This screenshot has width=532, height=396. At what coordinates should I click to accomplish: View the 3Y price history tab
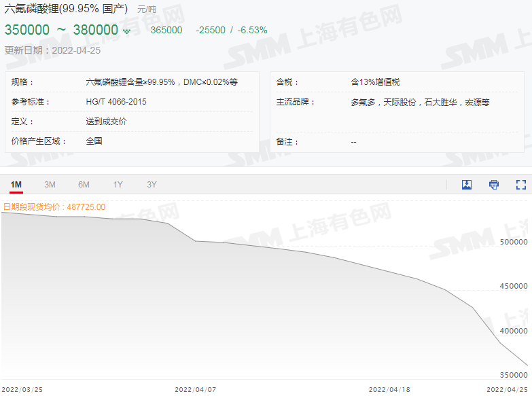(x=152, y=185)
